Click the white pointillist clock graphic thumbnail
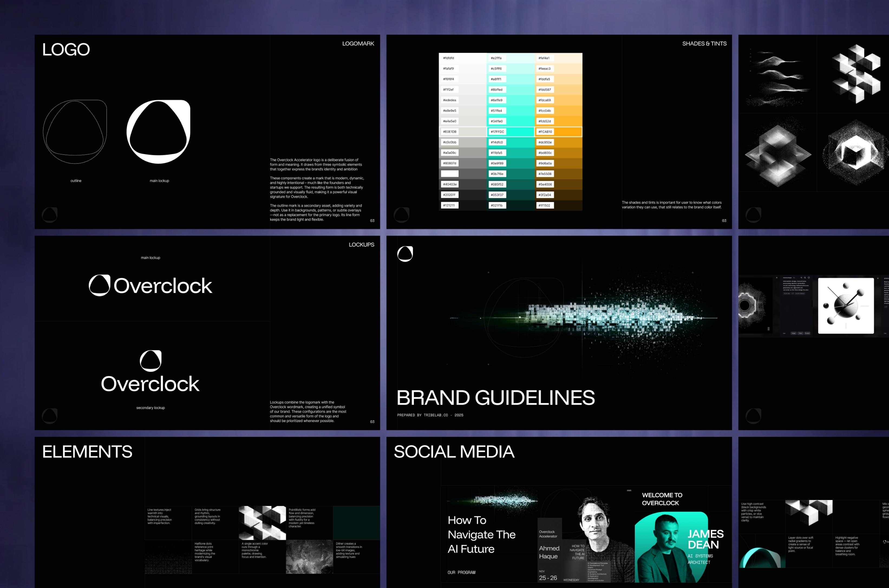The image size is (889, 588). (845, 306)
